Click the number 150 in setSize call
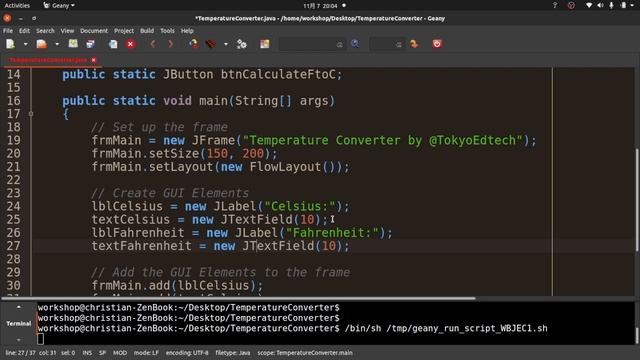Image resolution: width=640 pixels, height=360 pixels. (217, 153)
